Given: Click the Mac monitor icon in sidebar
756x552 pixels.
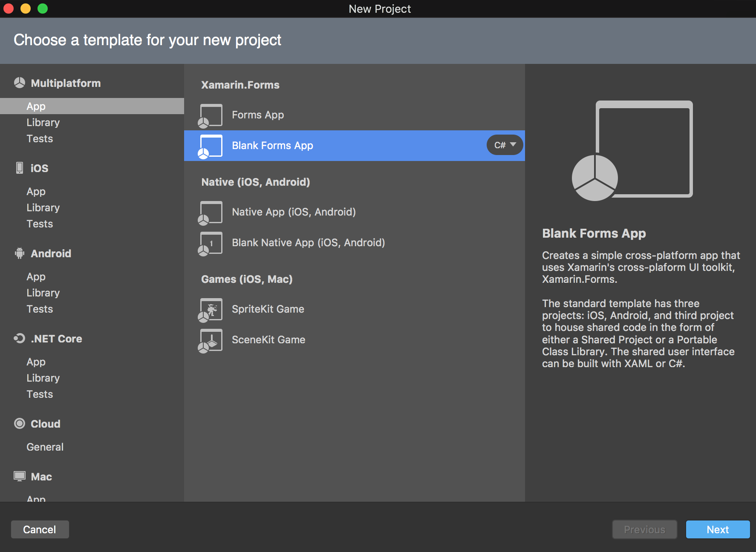Looking at the screenshot, I should pyautogui.click(x=19, y=476).
